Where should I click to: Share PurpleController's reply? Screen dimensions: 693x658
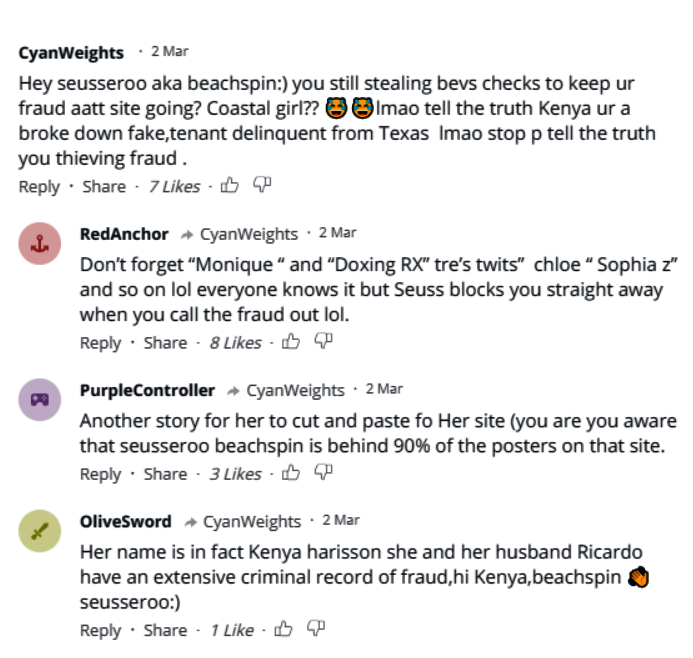[x=165, y=474]
